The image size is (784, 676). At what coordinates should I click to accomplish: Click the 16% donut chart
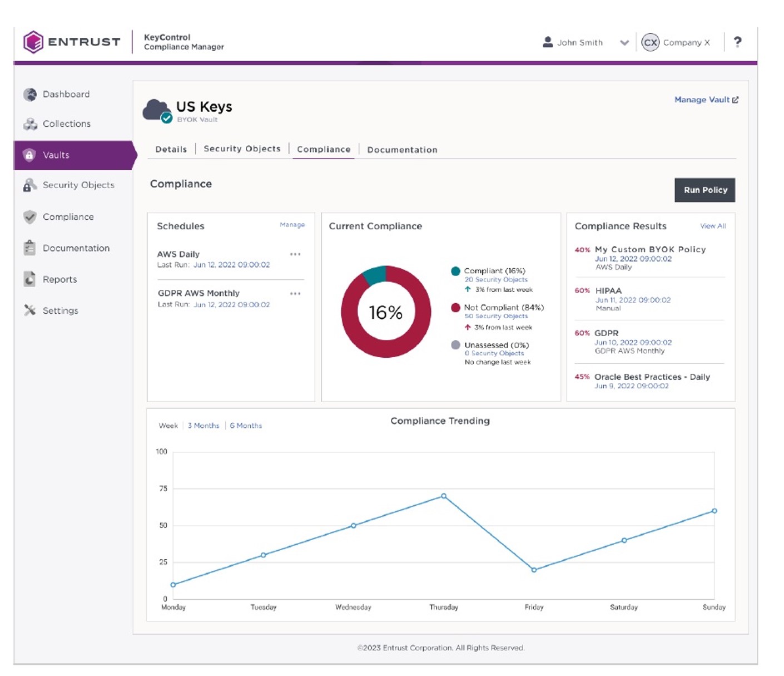(386, 312)
